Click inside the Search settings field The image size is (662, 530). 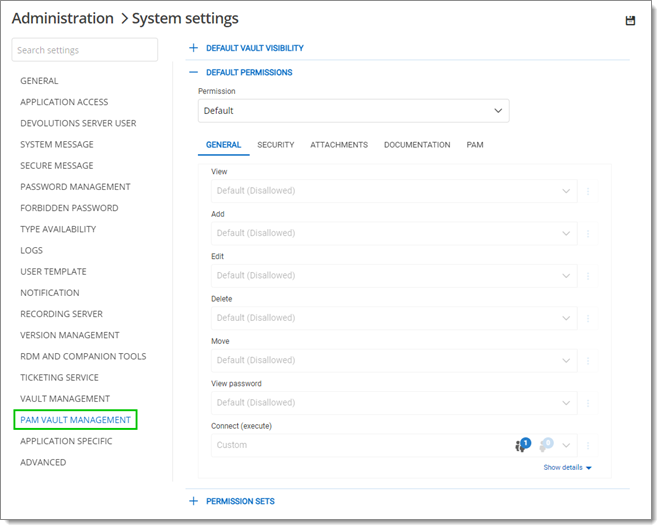(85, 50)
